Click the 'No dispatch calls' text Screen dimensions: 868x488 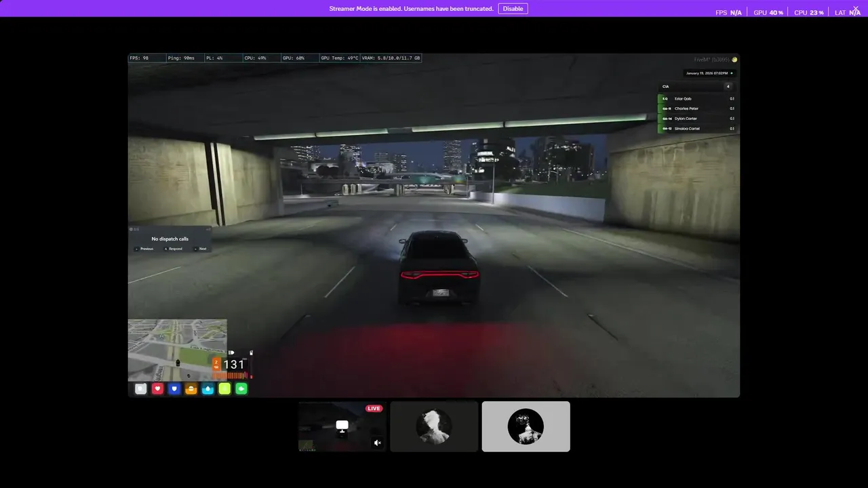(170, 239)
